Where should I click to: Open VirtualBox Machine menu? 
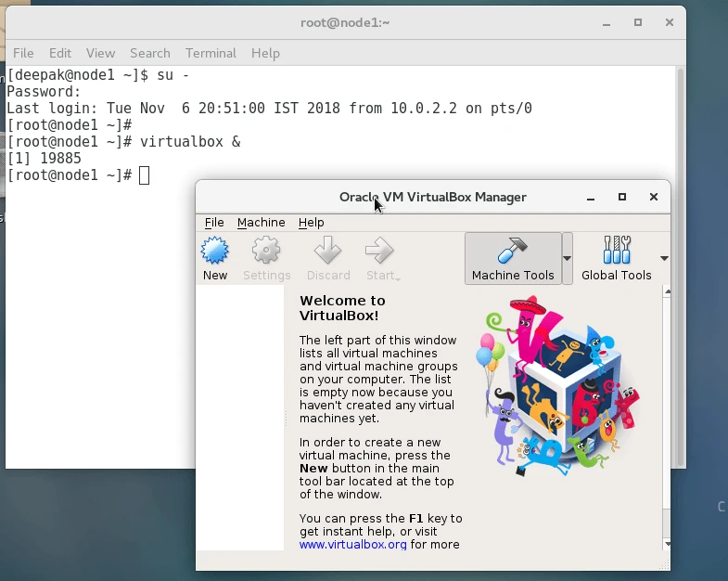(261, 223)
